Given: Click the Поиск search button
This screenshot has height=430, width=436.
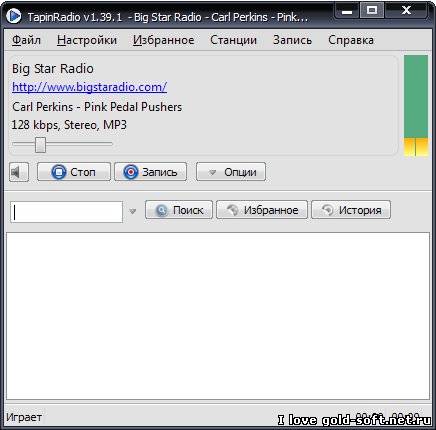Looking at the screenshot, I should tap(179, 210).
